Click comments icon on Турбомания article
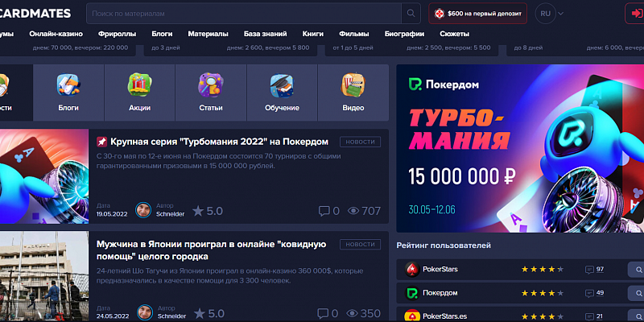Image resolution: width=644 pixels, height=322 pixels. click(324, 211)
